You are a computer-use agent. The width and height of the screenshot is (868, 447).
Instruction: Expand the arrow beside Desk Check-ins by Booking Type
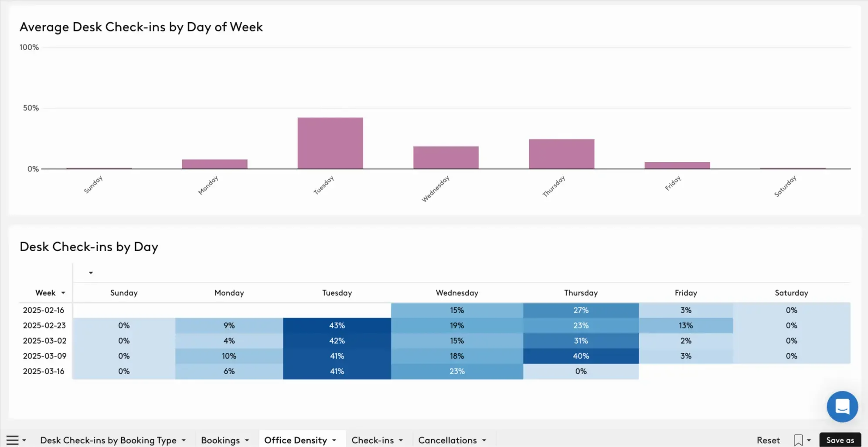pyautogui.click(x=184, y=440)
